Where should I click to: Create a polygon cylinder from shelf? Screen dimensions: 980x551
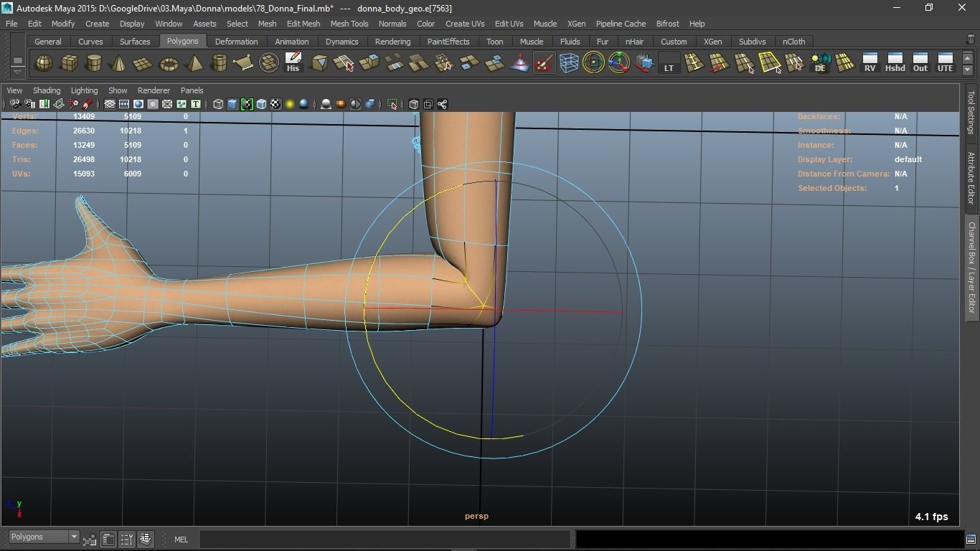(94, 63)
